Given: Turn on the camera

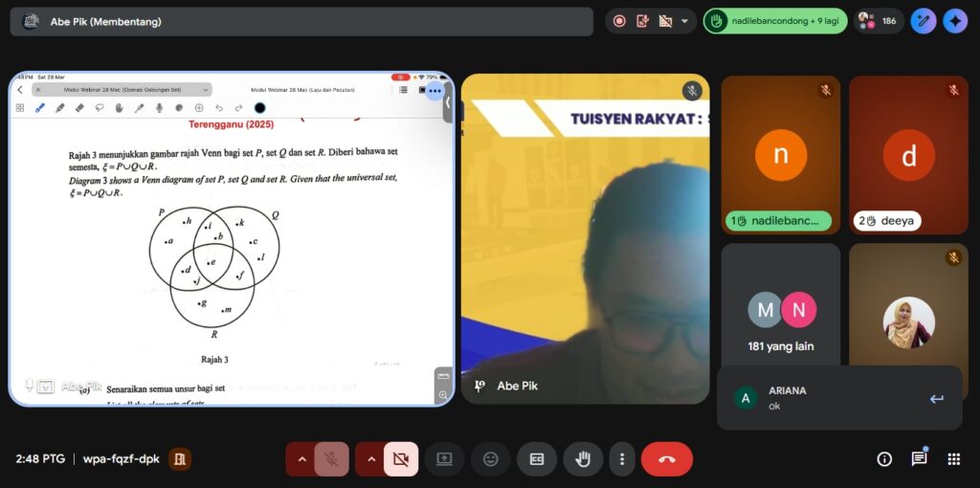Looking at the screenshot, I should point(401,459).
